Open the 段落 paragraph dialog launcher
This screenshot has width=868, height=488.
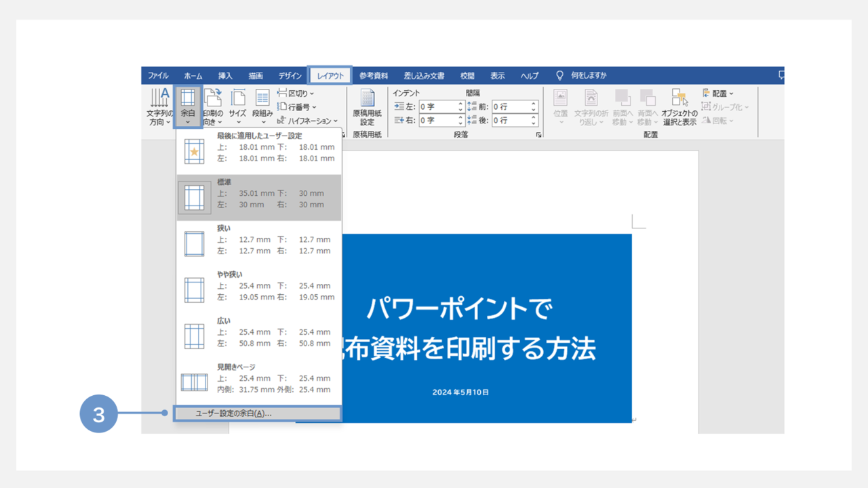click(x=539, y=135)
